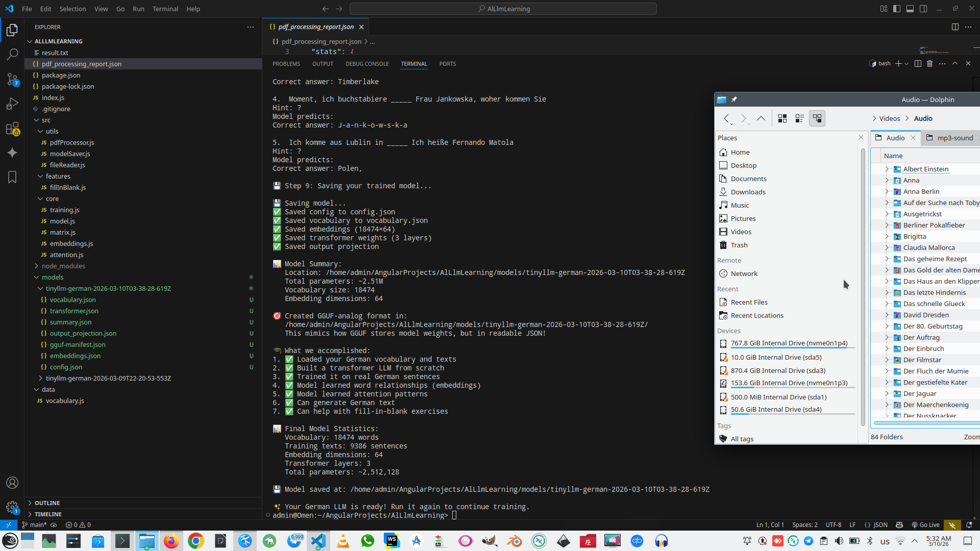
Task: Open the Search view in activity bar
Action: pyautogui.click(x=12, y=54)
